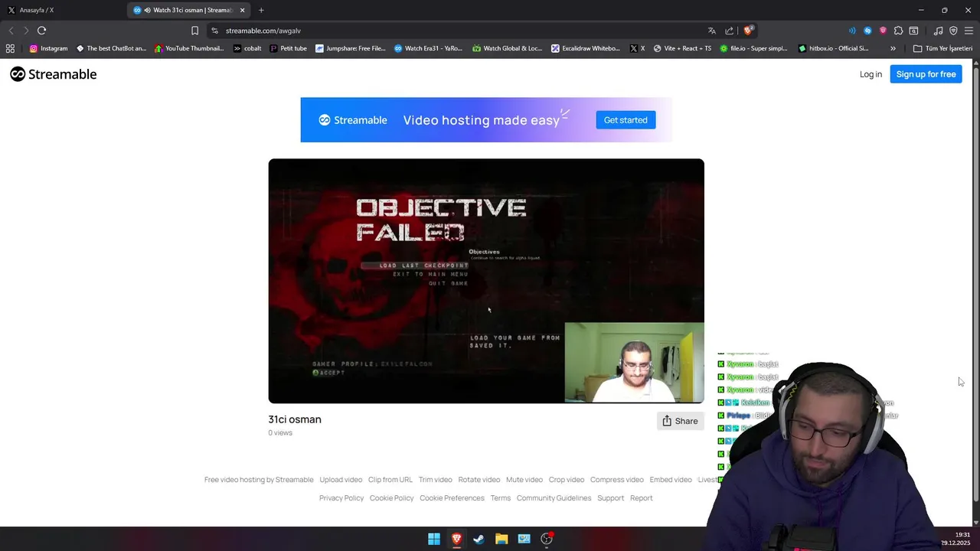
Task: Open the Embed video link
Action: point(671,480)
